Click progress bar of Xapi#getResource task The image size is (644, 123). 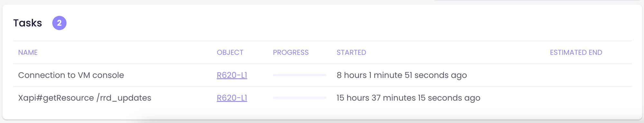299,98
